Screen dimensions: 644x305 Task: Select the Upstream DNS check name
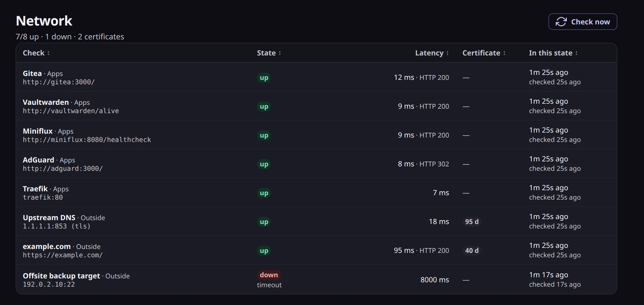pyautogui.click(x=49, y=218)
